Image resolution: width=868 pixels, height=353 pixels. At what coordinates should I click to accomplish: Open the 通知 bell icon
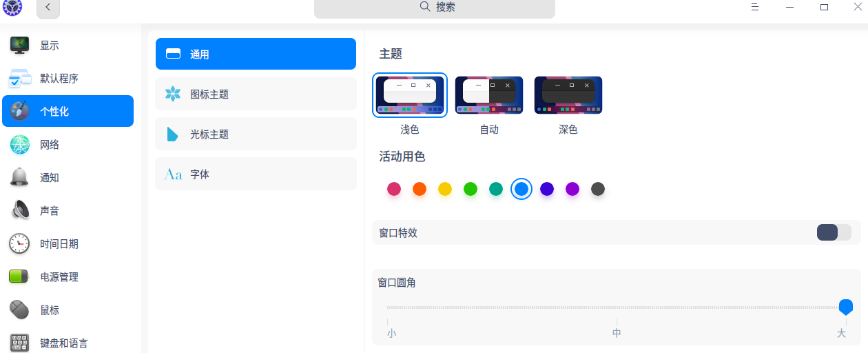[19, 177]
